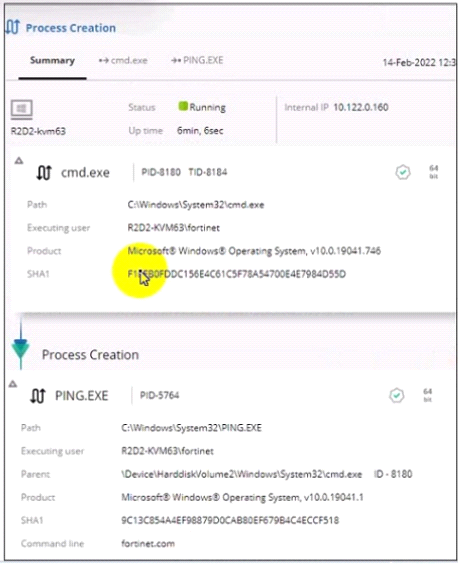The width and height of the screenshot is (461, 564).
Task: Click the 64 bit badge for cmd.exe
Action: click(434, 172)
